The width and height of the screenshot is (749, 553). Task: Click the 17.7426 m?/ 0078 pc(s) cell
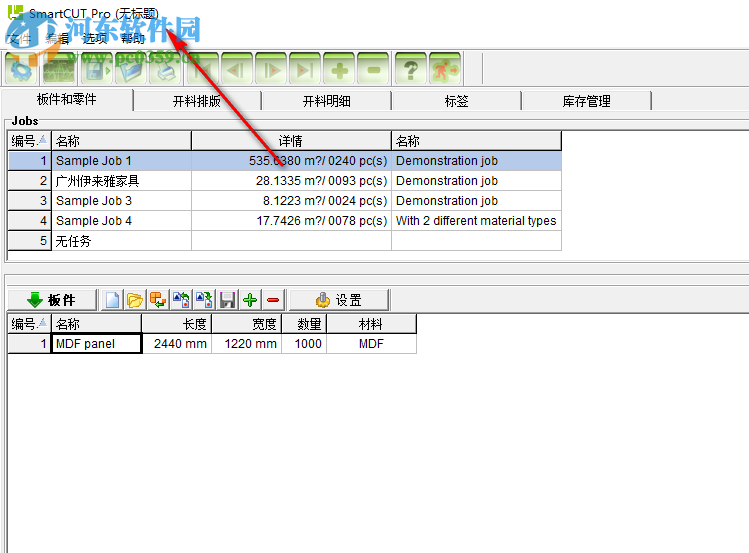pos(291,221)
